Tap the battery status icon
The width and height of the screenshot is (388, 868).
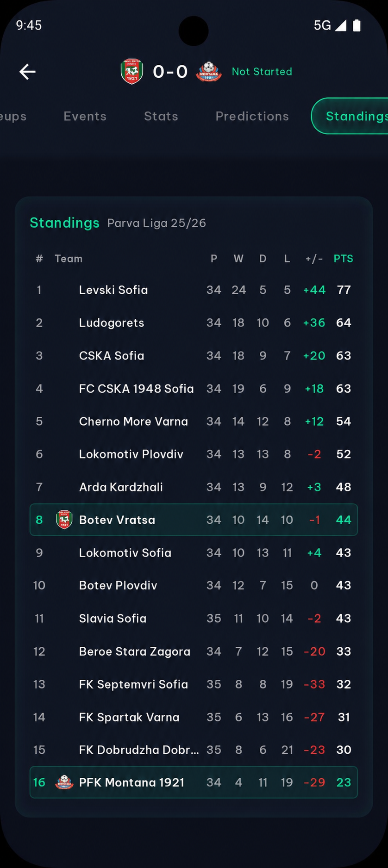pyautogui.click(x=357, y=25)
